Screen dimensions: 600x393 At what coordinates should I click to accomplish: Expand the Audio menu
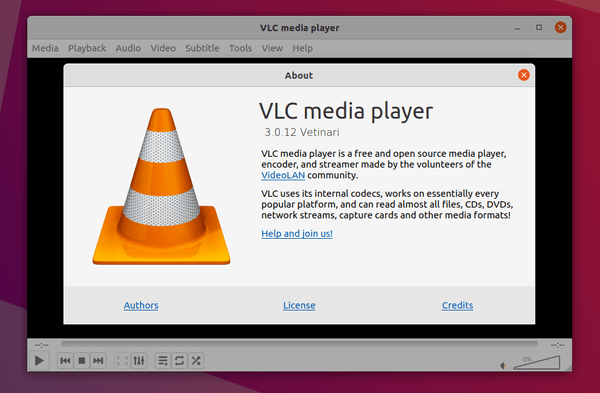(128, 48)
